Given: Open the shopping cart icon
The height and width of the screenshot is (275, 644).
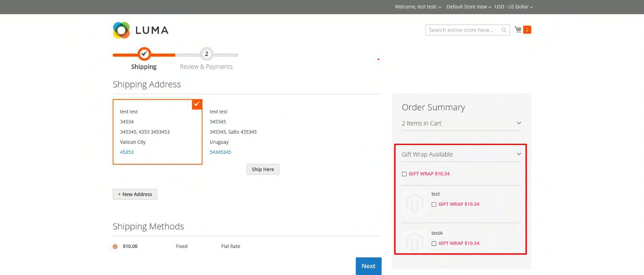Looking at the screenshot, I should (518, 30).
